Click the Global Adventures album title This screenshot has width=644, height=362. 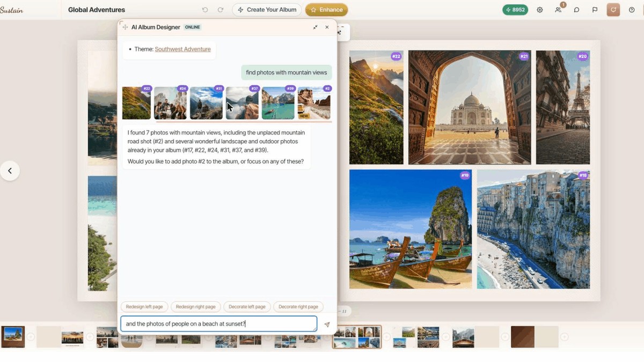pyautogui.click(x=97, y=10)
